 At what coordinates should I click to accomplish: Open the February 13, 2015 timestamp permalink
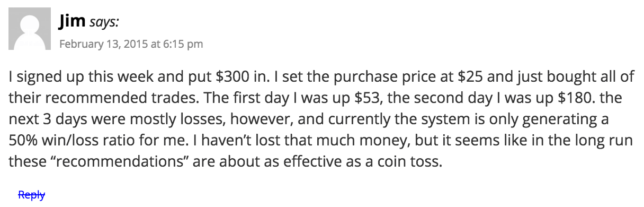point(131,44)
